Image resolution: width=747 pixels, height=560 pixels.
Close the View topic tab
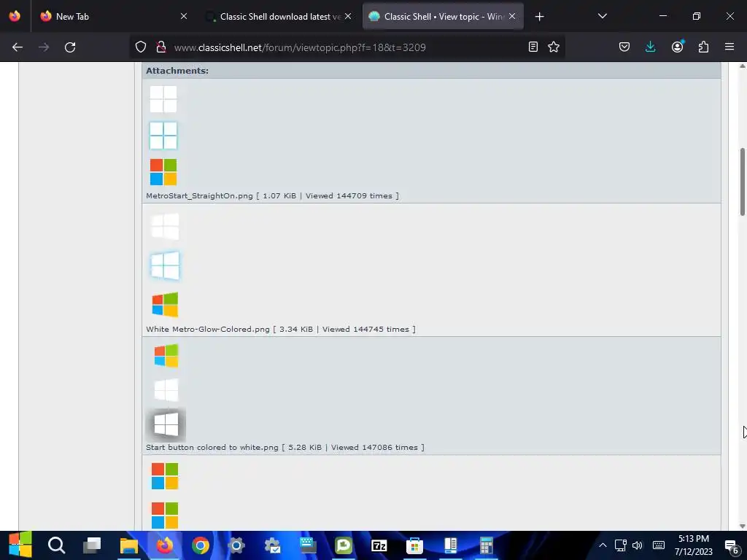pyautogui.click(x=512, y=16)
